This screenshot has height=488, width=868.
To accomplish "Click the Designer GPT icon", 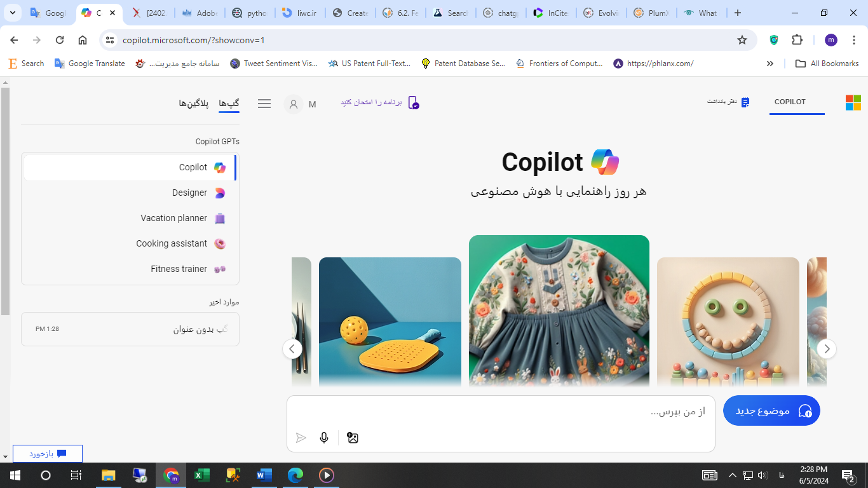I will (x=220, y=193).
